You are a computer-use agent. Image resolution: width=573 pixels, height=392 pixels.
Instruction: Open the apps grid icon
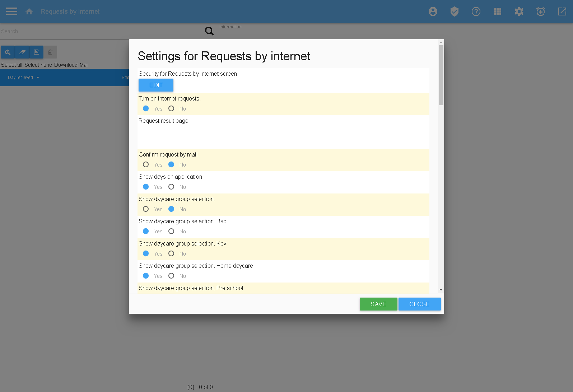(497, 11)
